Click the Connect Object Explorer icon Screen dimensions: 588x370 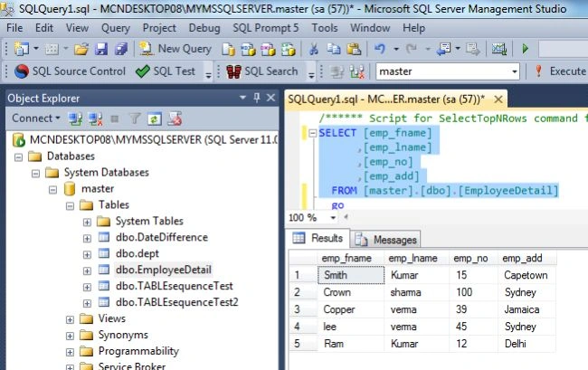click(x=75, y=119)
